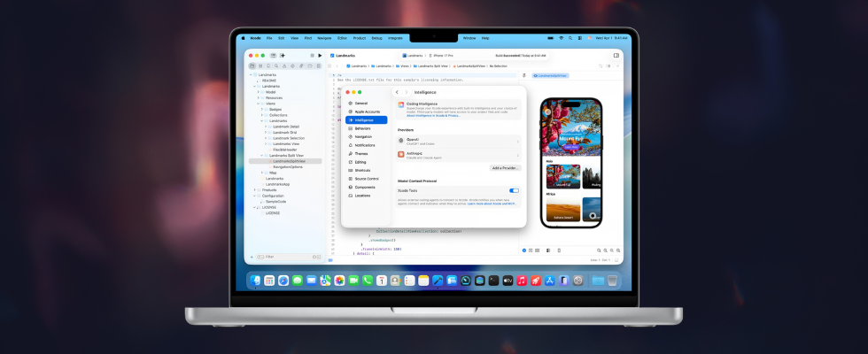Open About Intelligence in Xcode & Privacy link

438,115
